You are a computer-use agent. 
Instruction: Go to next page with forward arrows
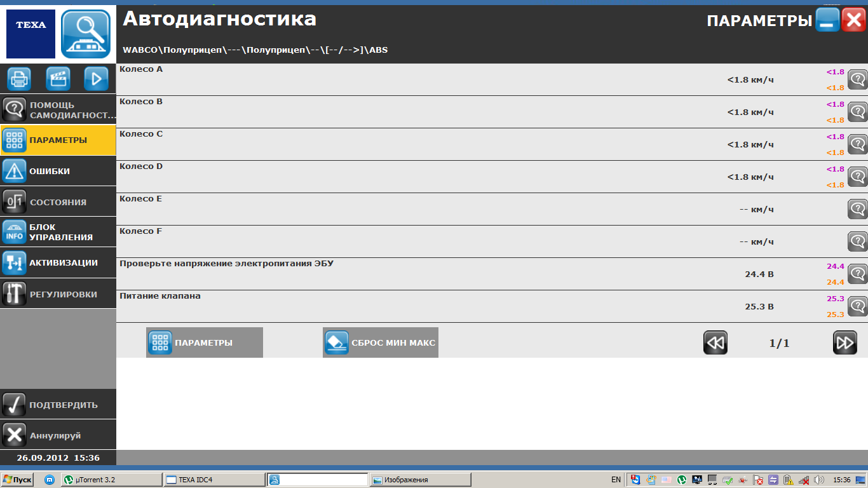click(x=845, y=342)
